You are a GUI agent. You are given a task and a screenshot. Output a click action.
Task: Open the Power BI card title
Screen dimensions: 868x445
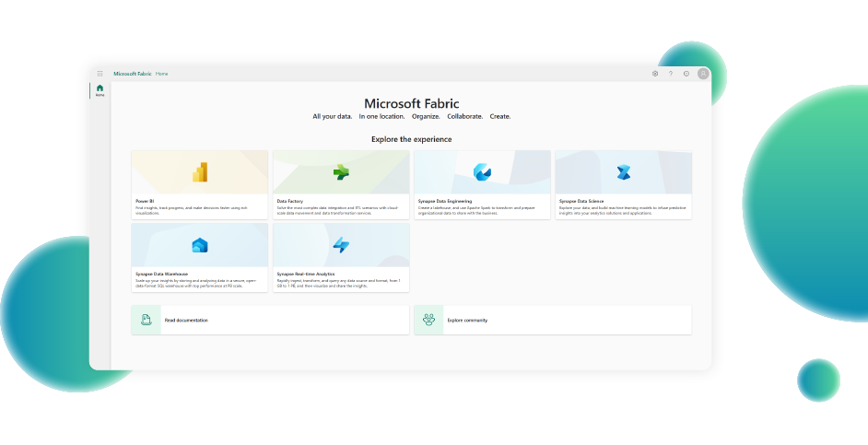[145, 200]
